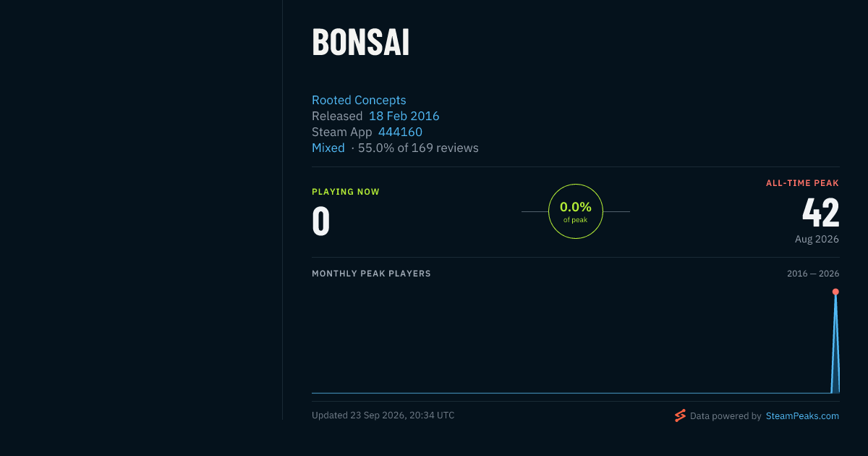
Task: Click the SteamPeaks logo icon
Action: pyautogui.click(x=680, y=415)
